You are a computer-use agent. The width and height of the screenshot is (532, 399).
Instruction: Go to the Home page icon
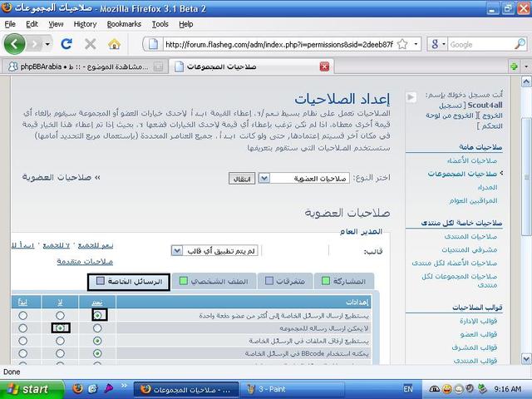click(x=115, y=44)
